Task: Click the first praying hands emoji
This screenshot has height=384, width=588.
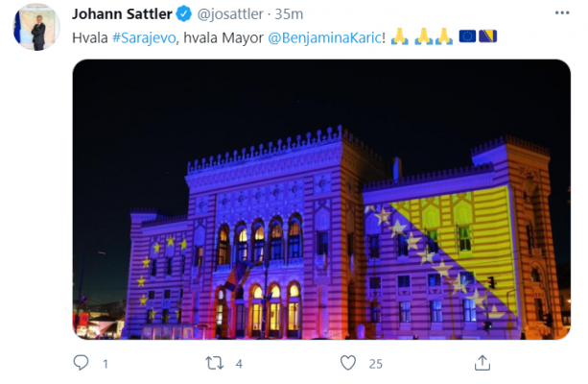Action: (400, 36)
